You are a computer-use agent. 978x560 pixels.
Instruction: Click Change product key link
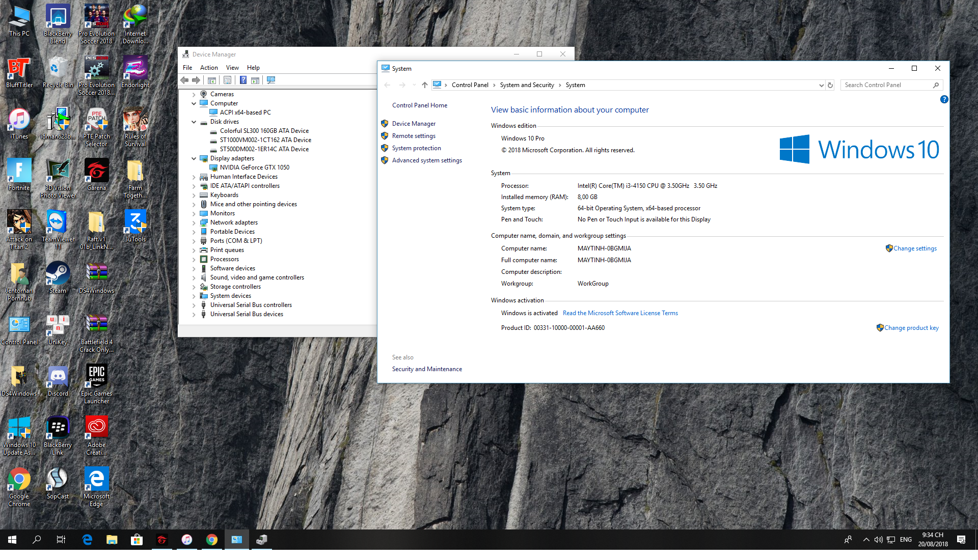tap(911, 328)
